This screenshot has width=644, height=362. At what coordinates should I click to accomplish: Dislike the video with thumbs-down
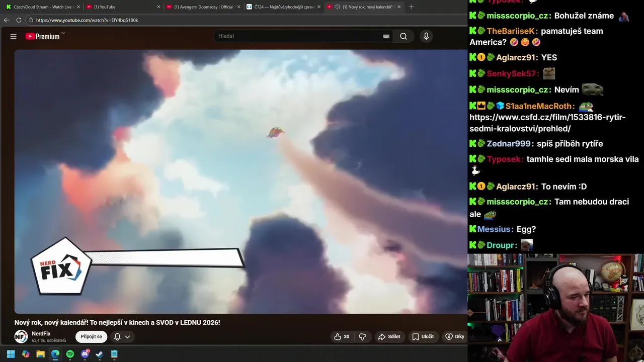point(362,337)
